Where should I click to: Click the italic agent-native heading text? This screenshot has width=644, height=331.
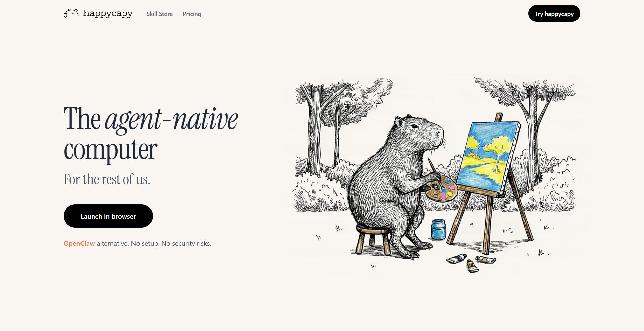[x=171, y=119]
